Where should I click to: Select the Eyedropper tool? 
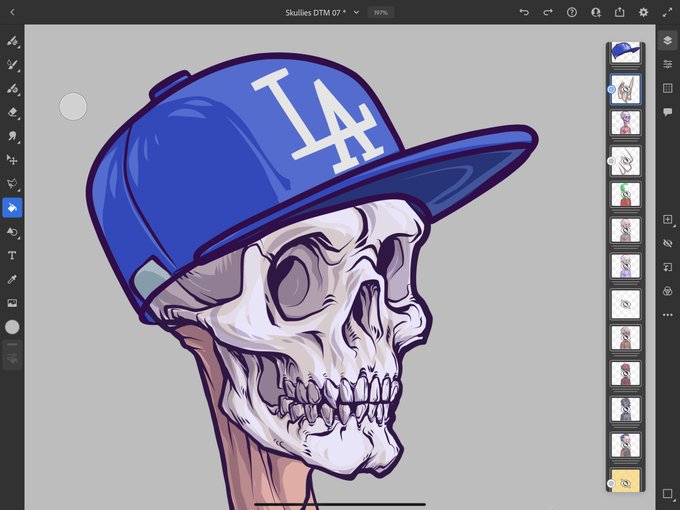[x=12, y=279]
